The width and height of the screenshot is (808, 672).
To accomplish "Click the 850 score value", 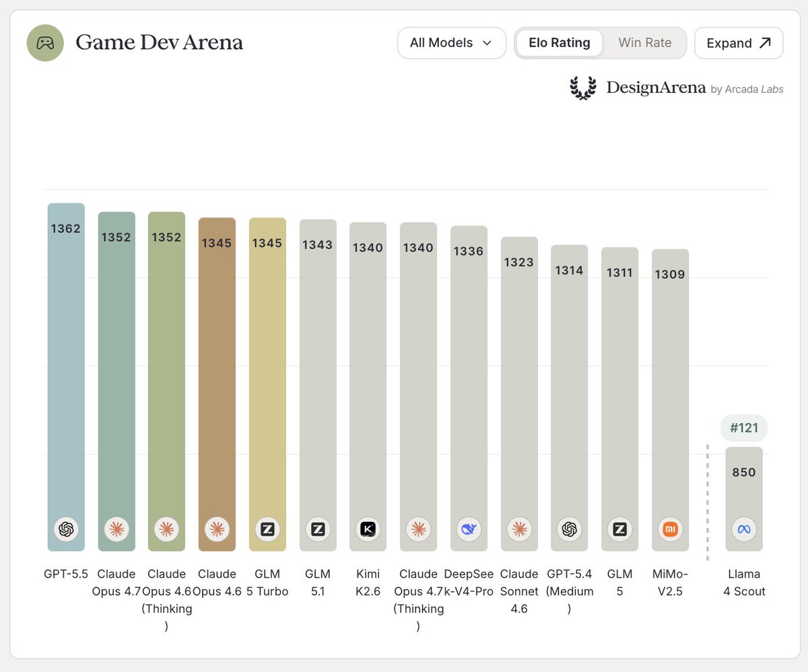I will coord(744,472).
